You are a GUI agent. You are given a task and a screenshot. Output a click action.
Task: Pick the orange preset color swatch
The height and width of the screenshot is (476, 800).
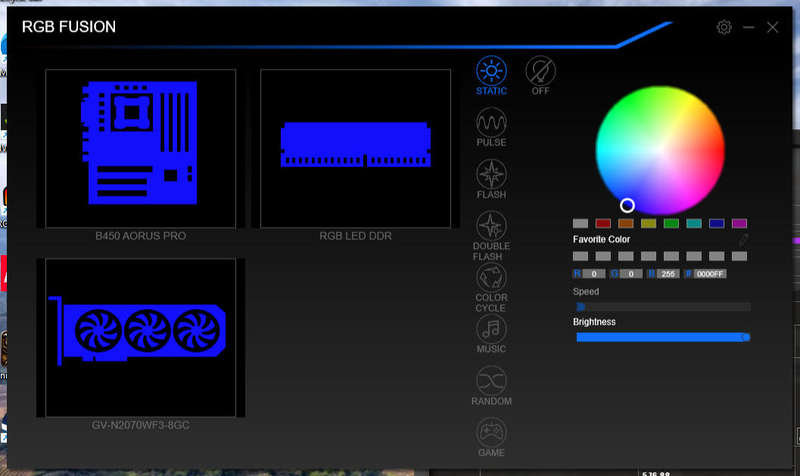tap(626, 223)
